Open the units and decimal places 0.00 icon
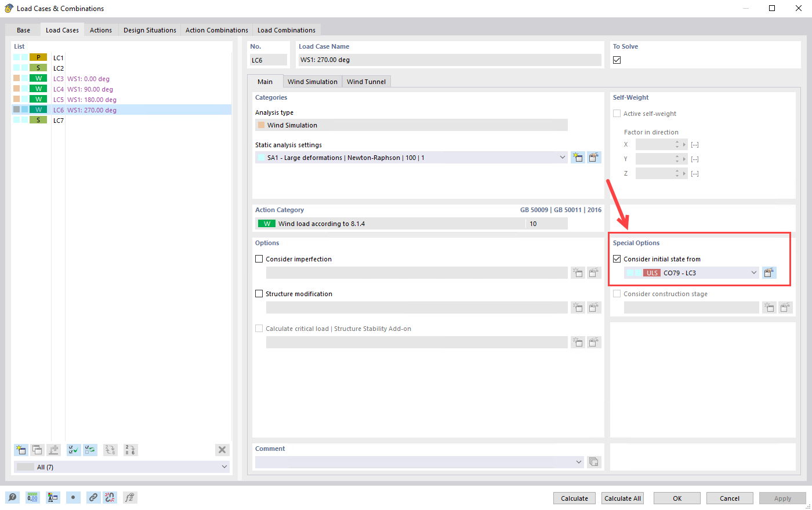812x510 pixels. (x=32, y=497)
